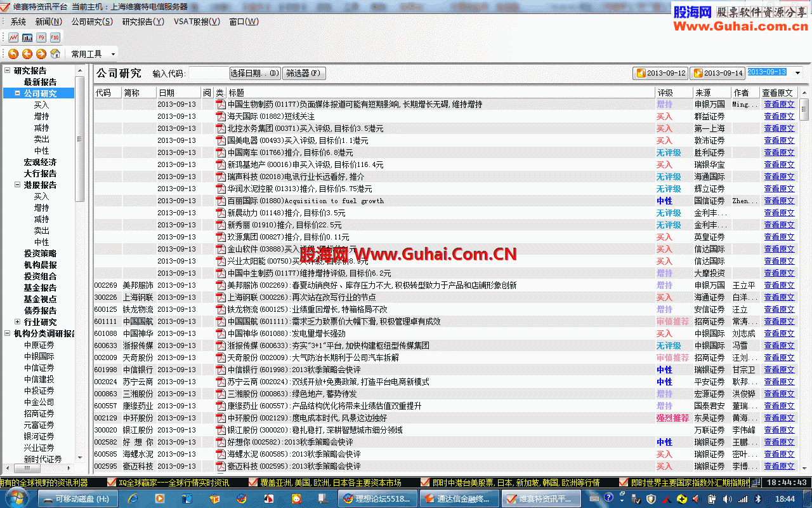The height and width of the screenshot is (508, 812).
Task: Open 查看原文 link for 北控水务集团
Action: tap(779, 128)
